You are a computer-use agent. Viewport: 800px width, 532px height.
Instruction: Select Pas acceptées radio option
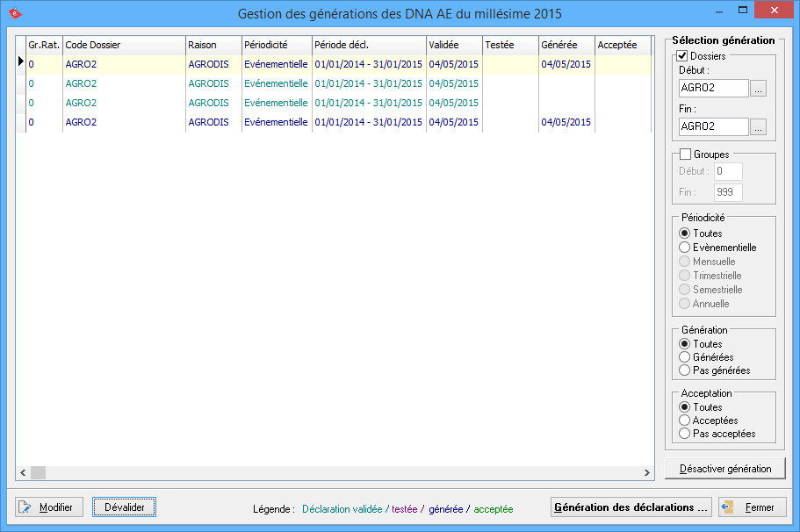pos(685,434)
